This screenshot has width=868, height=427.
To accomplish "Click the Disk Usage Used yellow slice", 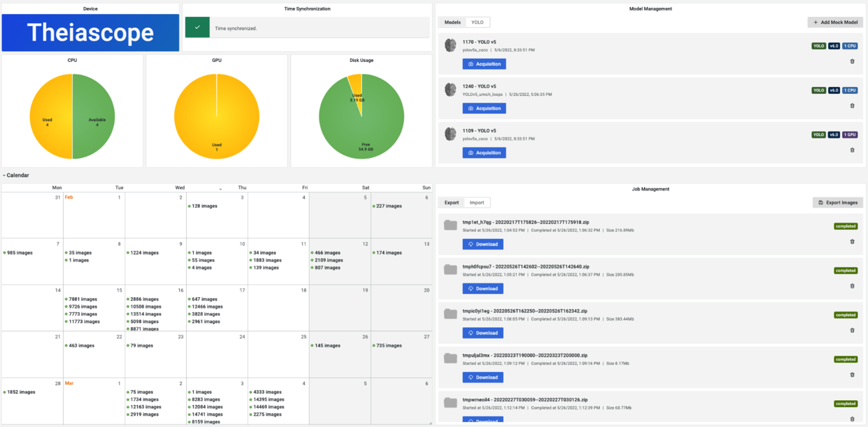I will coord(356,91).
